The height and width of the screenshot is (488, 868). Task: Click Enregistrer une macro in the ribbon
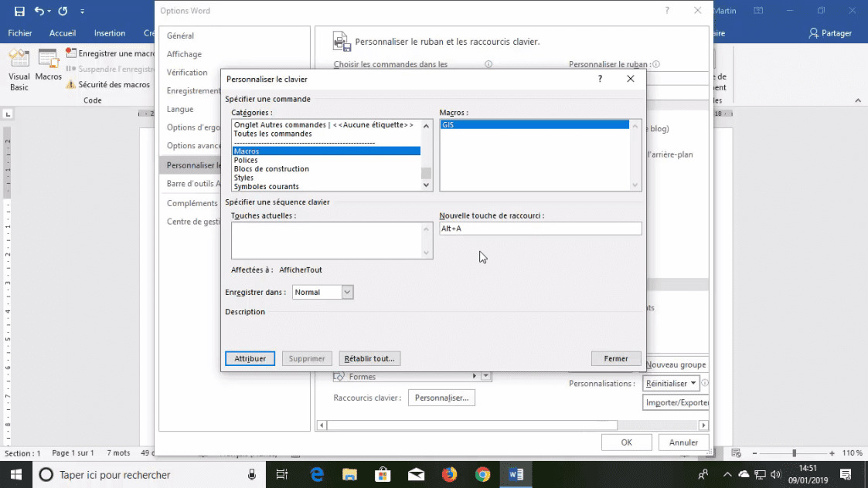click(111, 54)
